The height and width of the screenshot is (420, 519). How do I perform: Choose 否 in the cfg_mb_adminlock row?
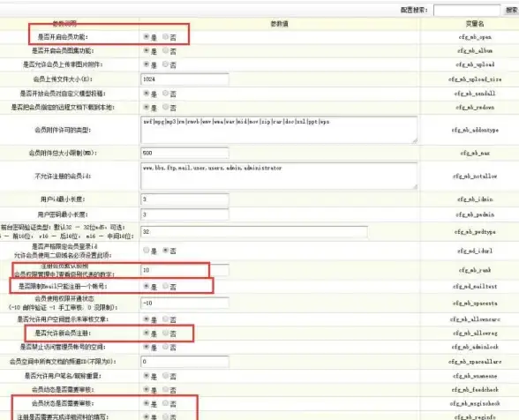click(166, 347)
